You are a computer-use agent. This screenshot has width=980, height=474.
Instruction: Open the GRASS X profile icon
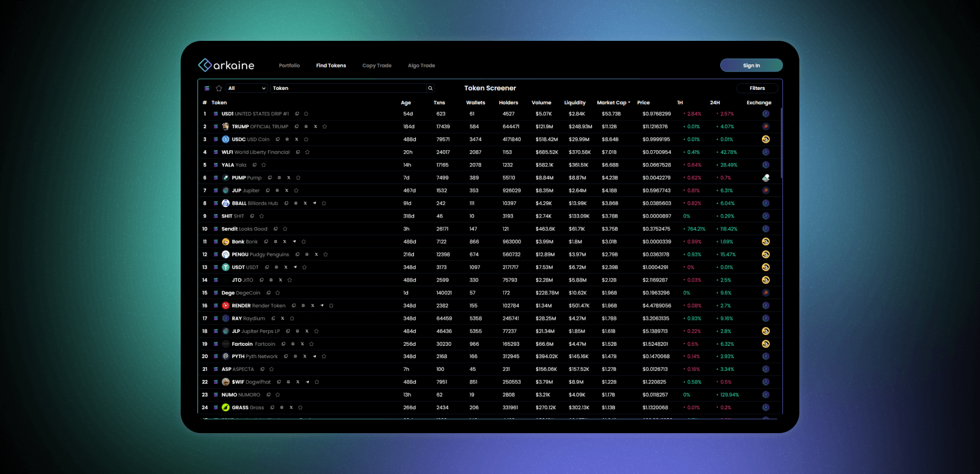click(291, 408)
